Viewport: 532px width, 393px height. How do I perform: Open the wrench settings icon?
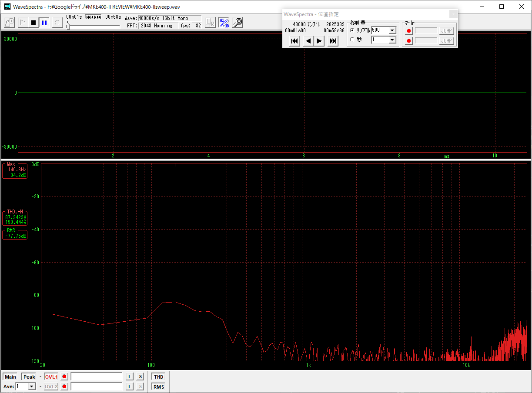coord(237,23)
